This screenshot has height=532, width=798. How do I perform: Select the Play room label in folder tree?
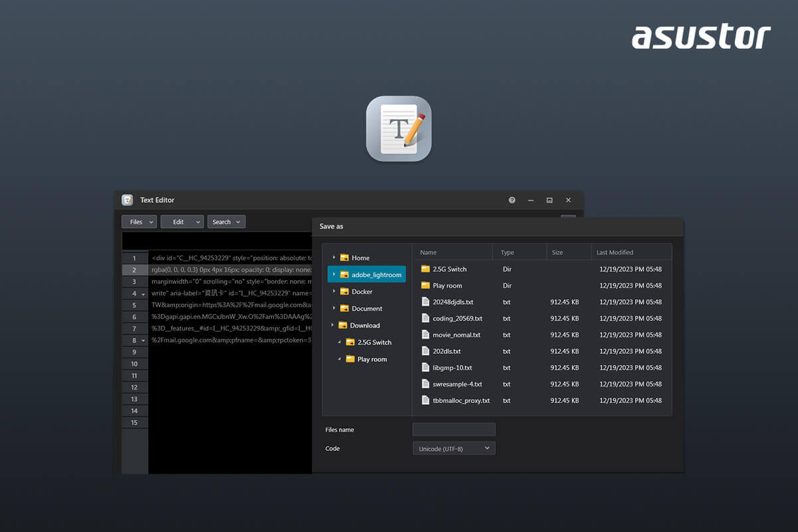372,360
